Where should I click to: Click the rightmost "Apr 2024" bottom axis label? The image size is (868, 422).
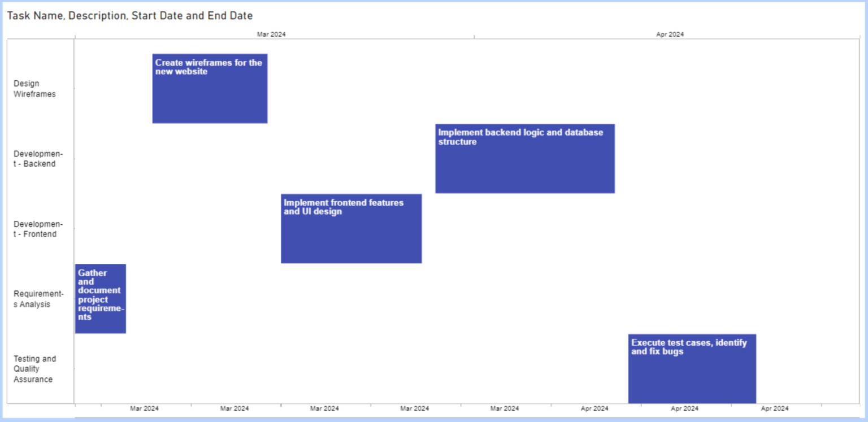775,408
